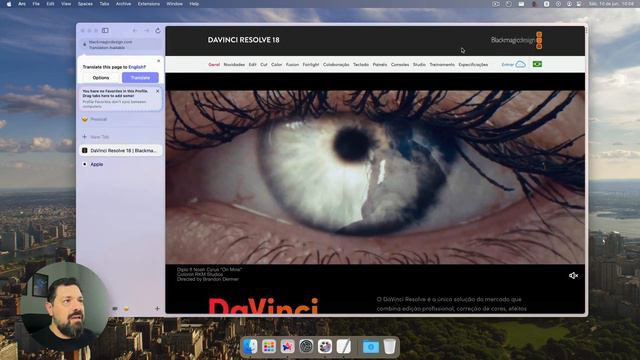Open the Window menu

pos(174,4)
